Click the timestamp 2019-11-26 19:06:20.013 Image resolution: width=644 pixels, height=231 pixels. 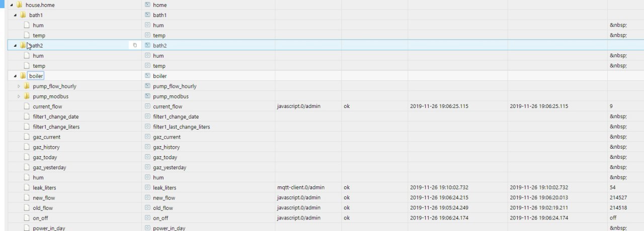539,198
